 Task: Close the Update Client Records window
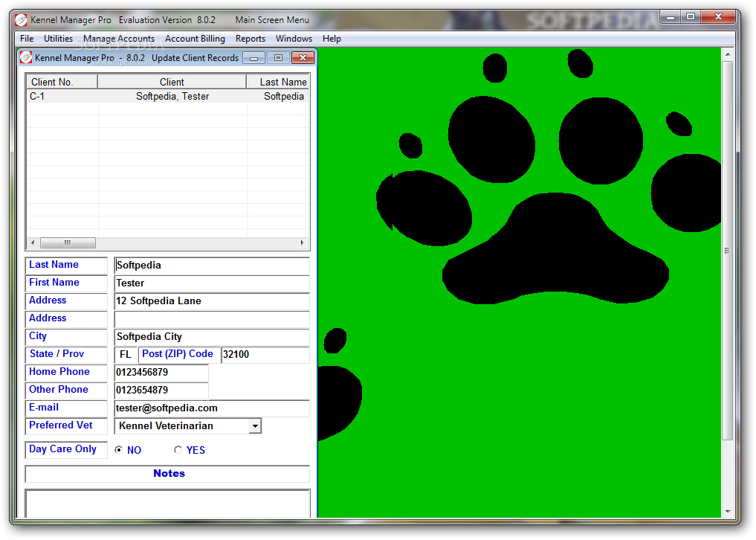[x=303, y=58]
